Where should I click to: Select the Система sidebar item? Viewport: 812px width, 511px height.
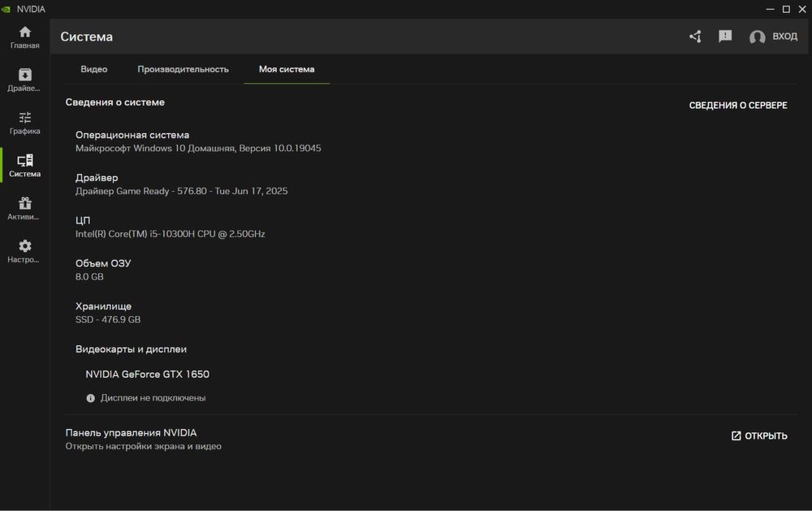(x=25, y=166)
